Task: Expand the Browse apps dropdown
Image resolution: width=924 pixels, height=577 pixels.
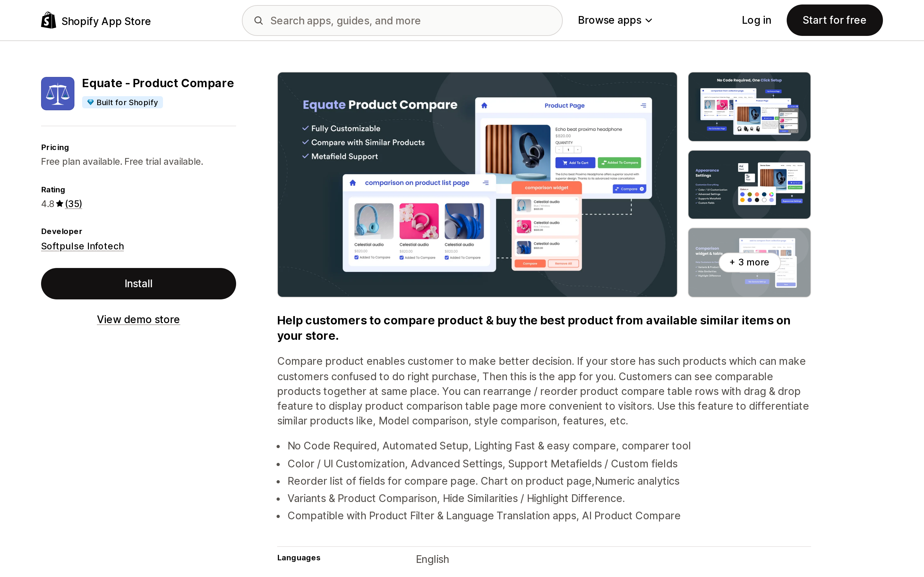Action: pyautogui.click(x=615, y=20)
